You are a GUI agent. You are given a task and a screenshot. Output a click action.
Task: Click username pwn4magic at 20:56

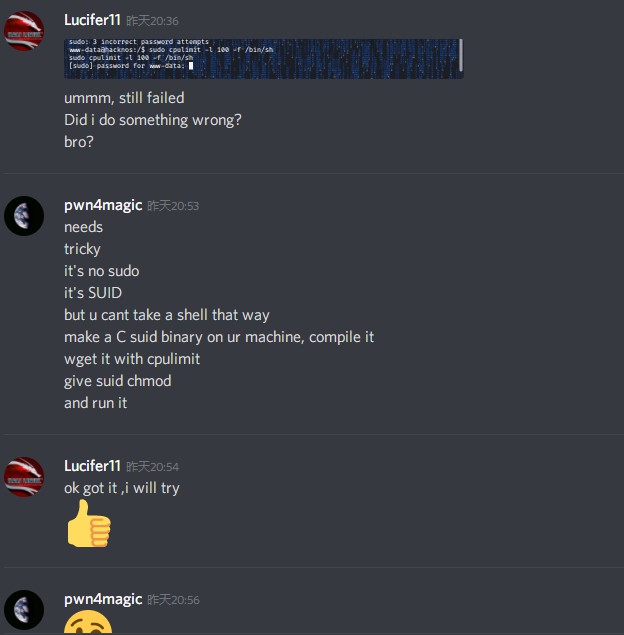tap(103, 599)
